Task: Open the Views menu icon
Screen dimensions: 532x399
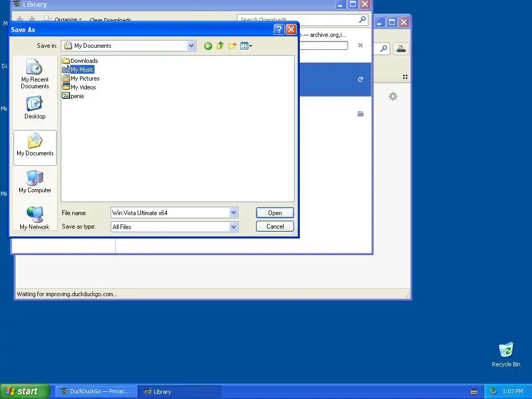Action: coord(246,46)
